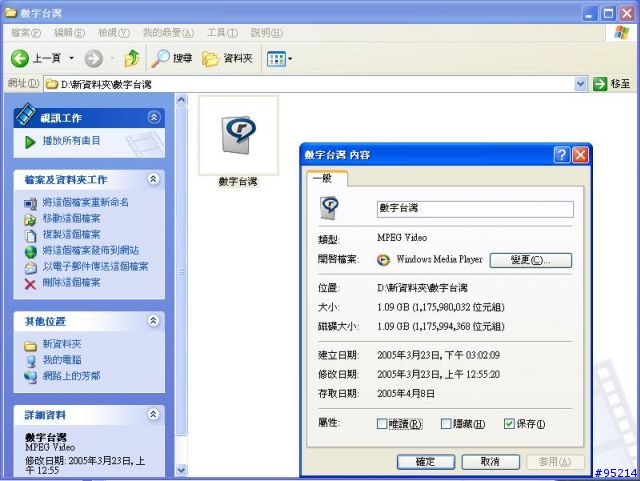Open the 說明(H) menu

pos(266,33)
